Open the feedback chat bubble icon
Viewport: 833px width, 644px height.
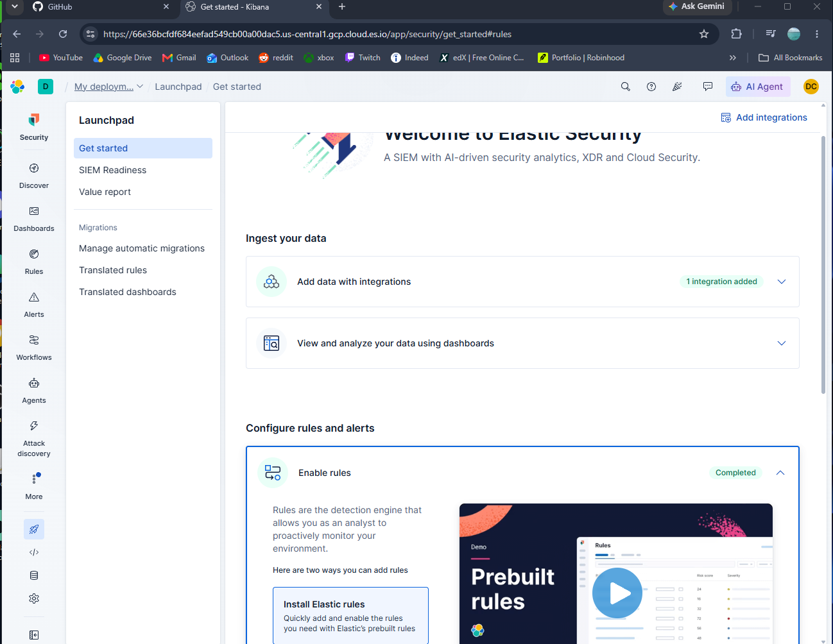[708, 87]
